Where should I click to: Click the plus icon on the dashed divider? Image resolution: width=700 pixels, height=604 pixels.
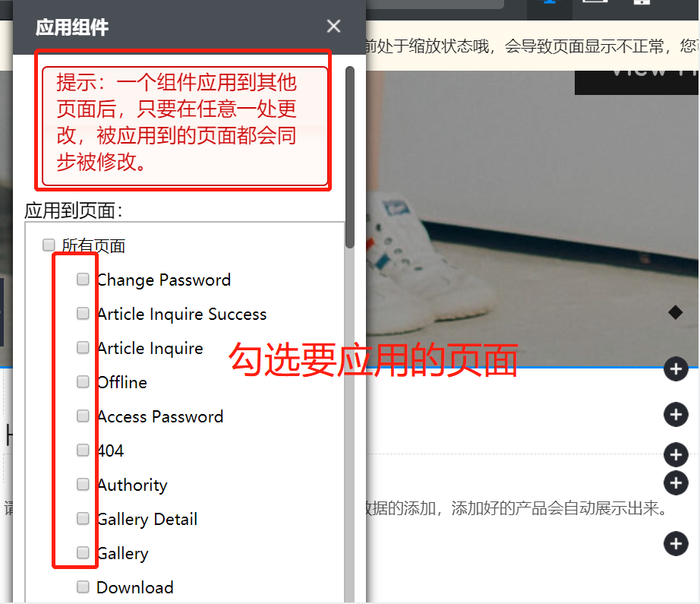point(676,455)
